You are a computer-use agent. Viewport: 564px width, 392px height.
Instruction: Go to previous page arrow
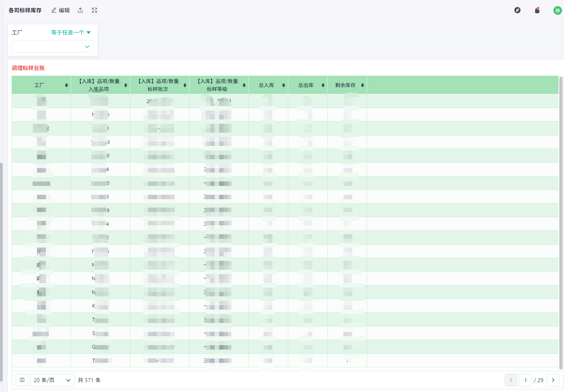click(511, 380)
